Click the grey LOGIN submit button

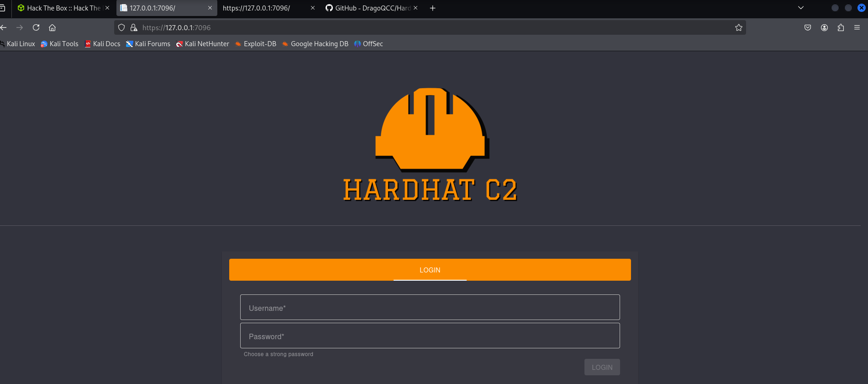pos(602,367)
